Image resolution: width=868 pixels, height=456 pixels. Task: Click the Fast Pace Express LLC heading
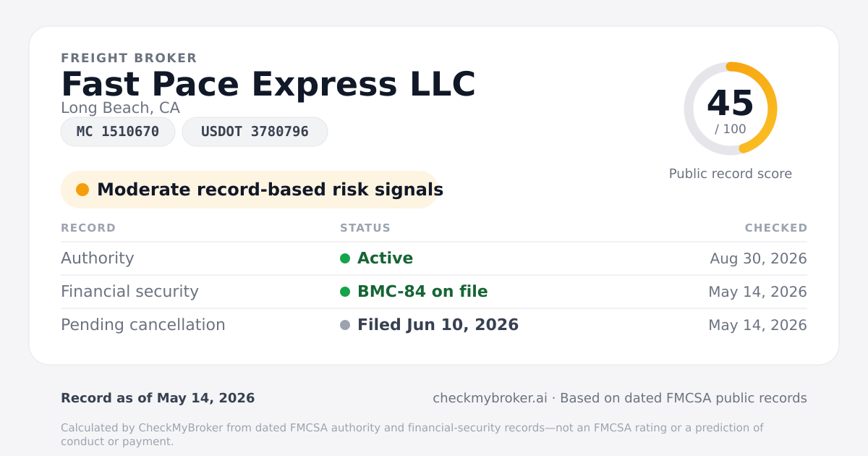coord(268,84)
